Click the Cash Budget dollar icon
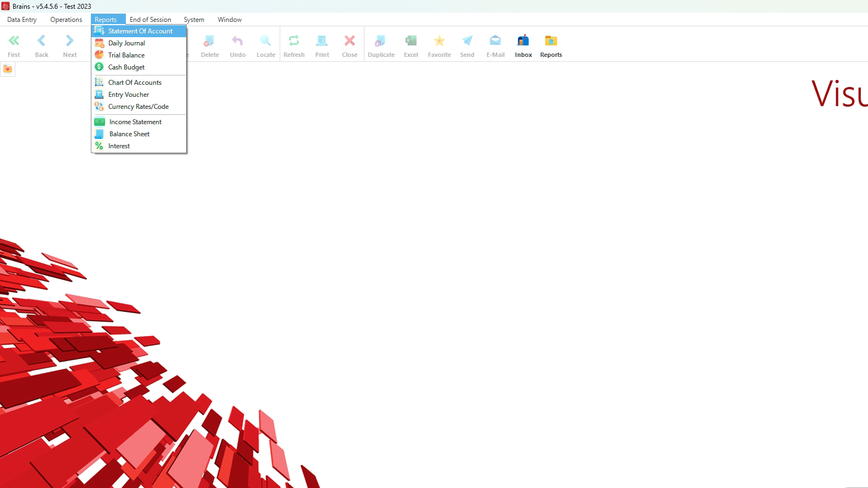Screen dimensions: 868x488 99,67
